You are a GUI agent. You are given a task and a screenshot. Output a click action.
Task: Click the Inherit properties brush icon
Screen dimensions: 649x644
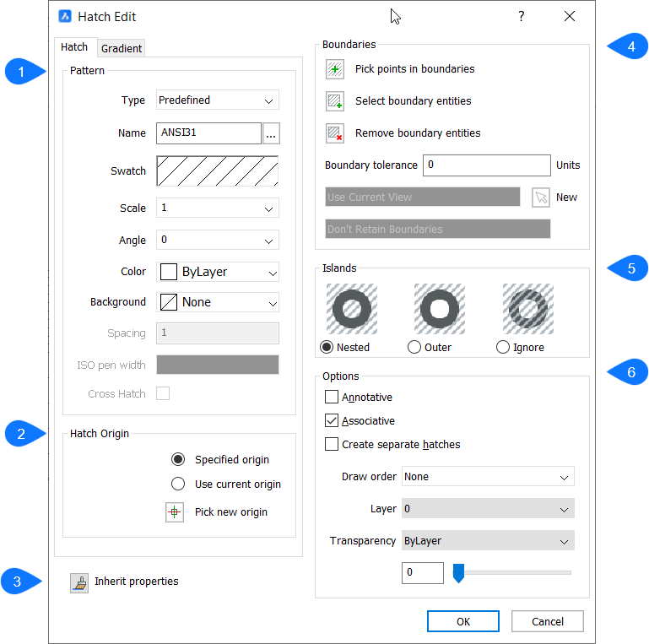[x=79, y=582]
